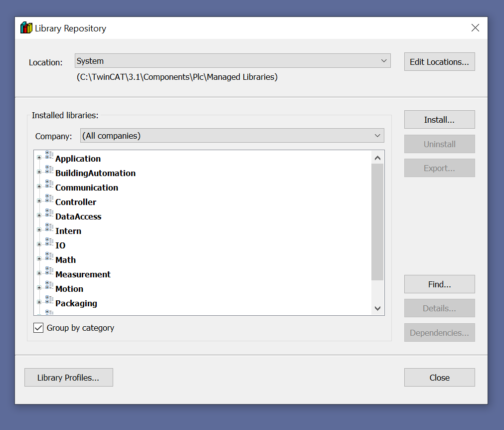
Task: Click the Motion category icon
Action: point(49,285)
